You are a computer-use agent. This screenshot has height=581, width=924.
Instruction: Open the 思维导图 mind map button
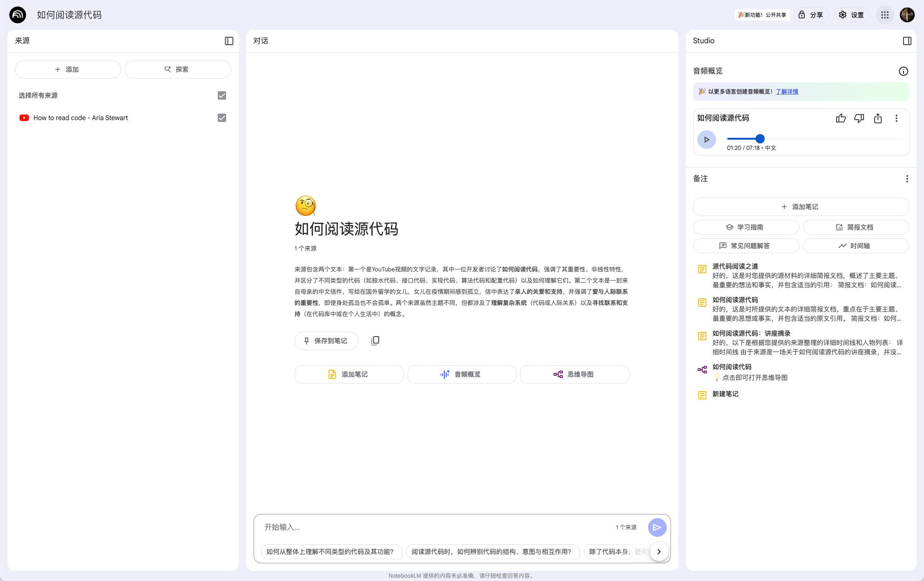coord(574,374)
